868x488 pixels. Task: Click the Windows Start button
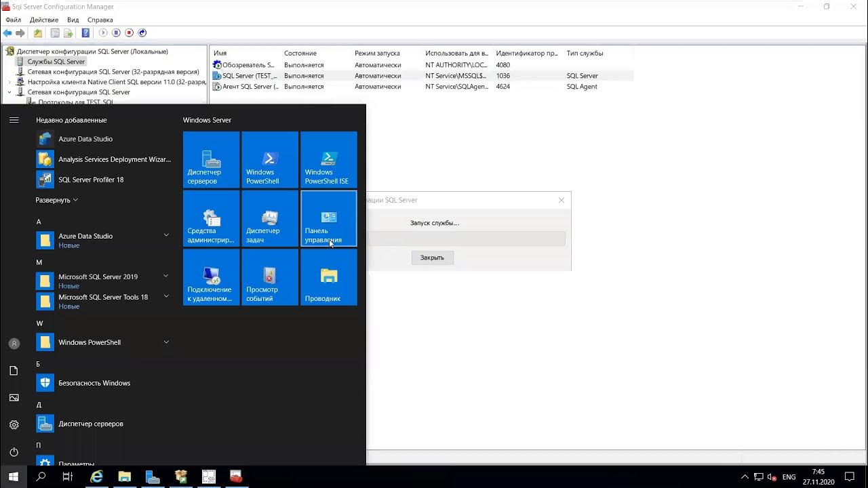click(14, 476)
